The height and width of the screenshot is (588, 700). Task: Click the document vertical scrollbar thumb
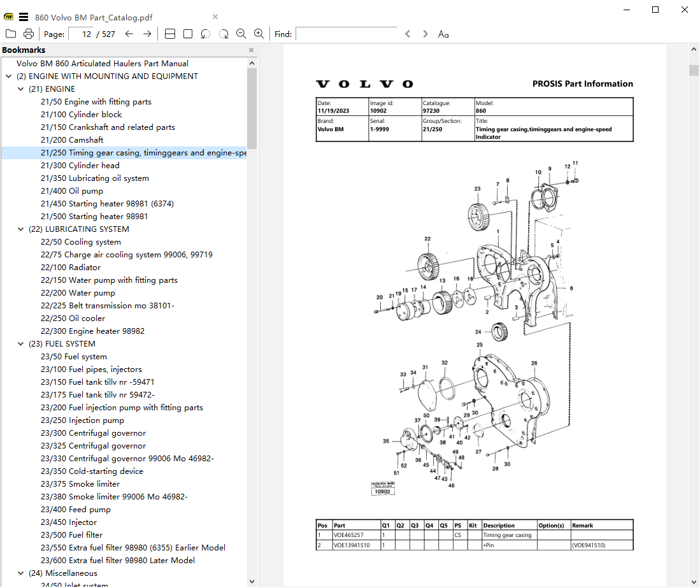pyautogui.click(x=694, y=71)
